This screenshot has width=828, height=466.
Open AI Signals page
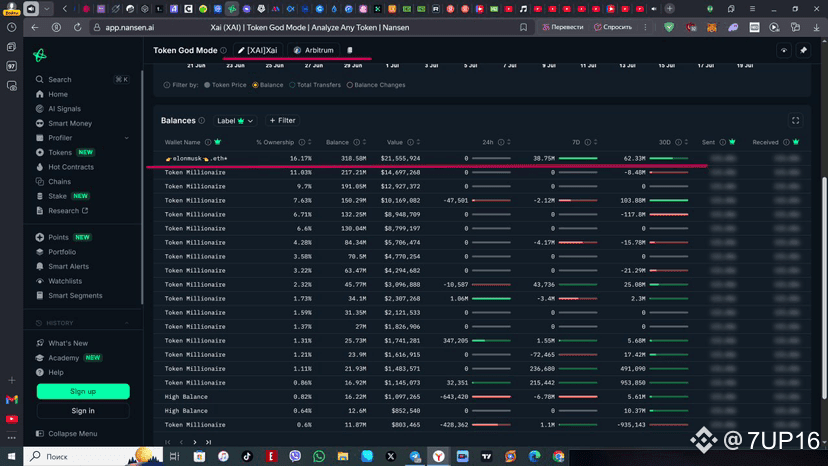pyautogui.click(x=64, y=108)
